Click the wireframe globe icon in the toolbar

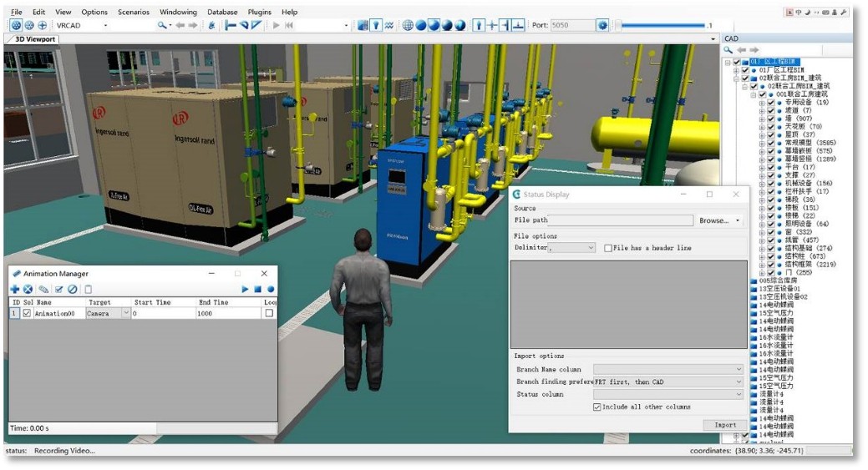click(x=409, y=25)
